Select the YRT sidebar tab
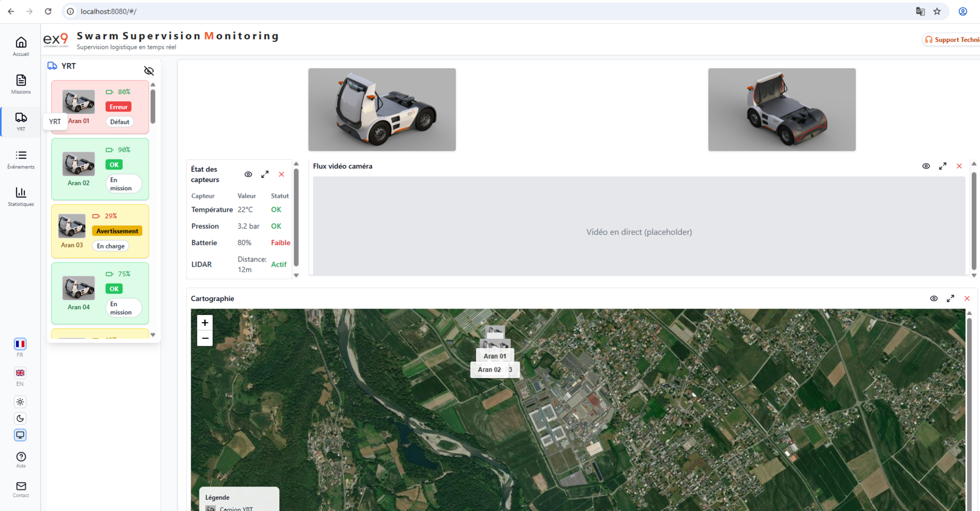 (21, 121)
